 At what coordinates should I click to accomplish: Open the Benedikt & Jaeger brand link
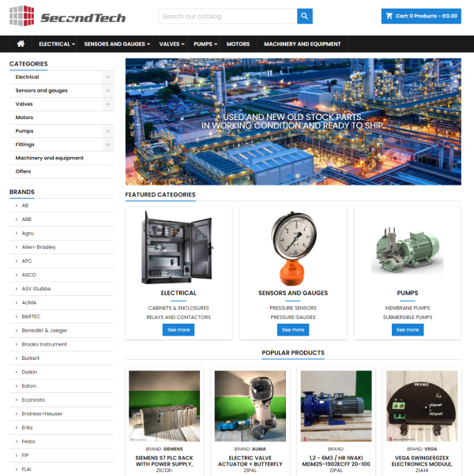pos(44,330)
